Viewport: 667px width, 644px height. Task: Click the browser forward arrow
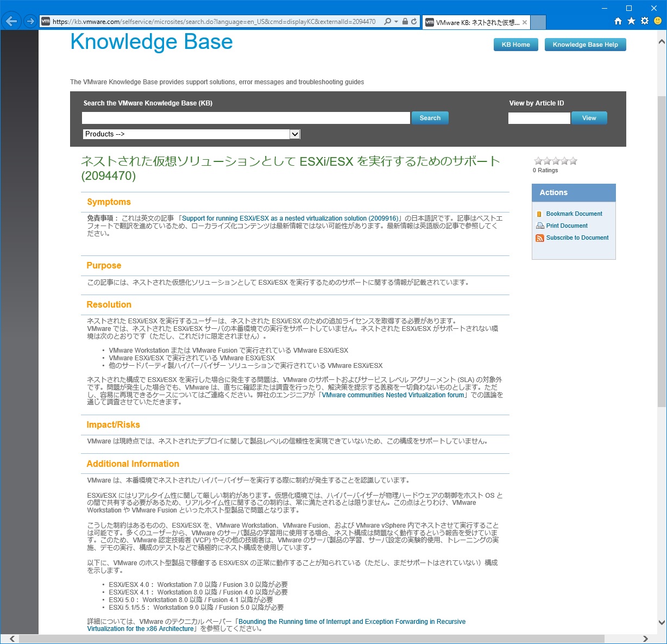[30, 22]
